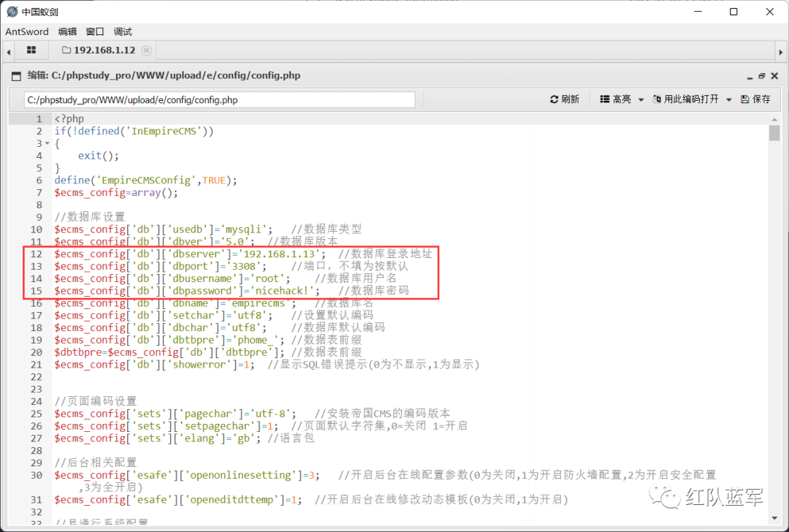Close the 192.168.1.12 tab

[146, 50]
